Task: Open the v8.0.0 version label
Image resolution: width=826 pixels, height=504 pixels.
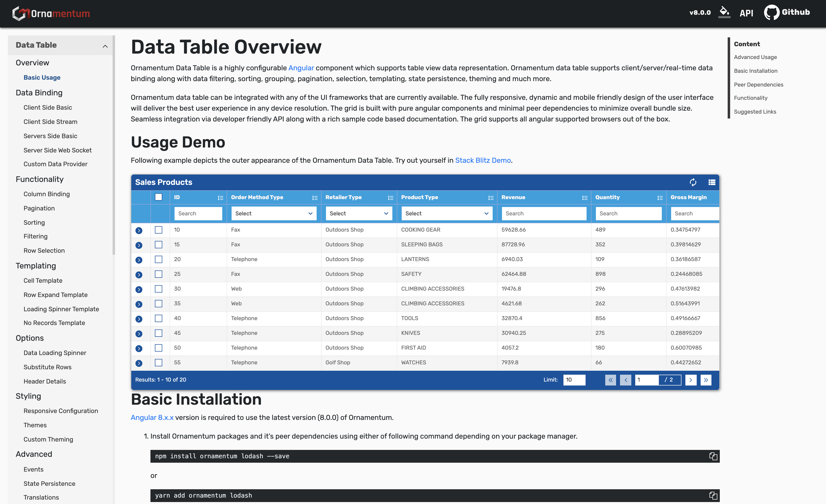Action: point(700,13)
